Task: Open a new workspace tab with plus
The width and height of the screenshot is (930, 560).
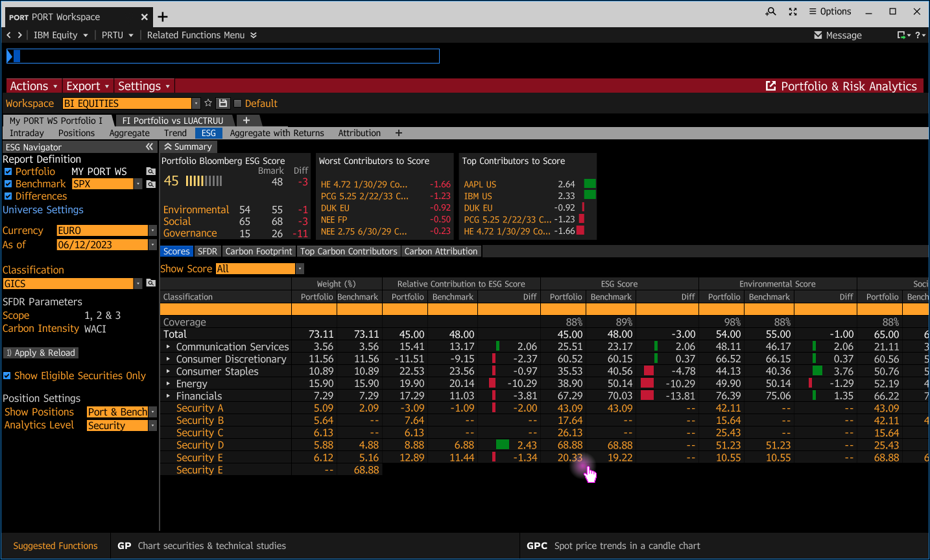Action: click(x=163, y=17)
